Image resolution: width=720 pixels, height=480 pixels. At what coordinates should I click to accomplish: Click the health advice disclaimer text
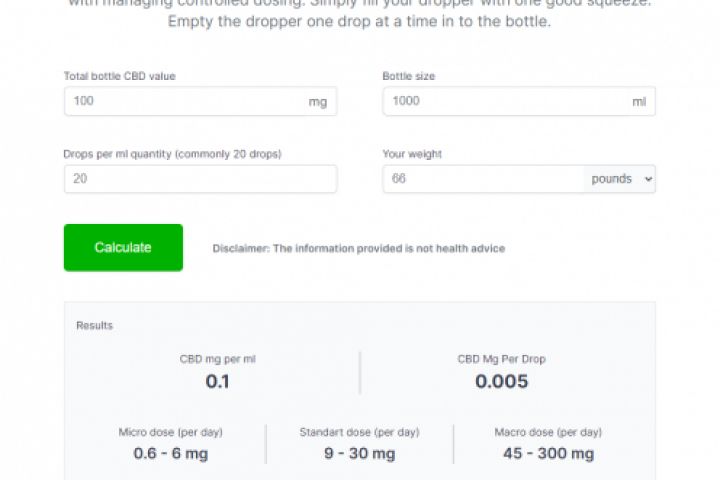click(x=358, y=248)
